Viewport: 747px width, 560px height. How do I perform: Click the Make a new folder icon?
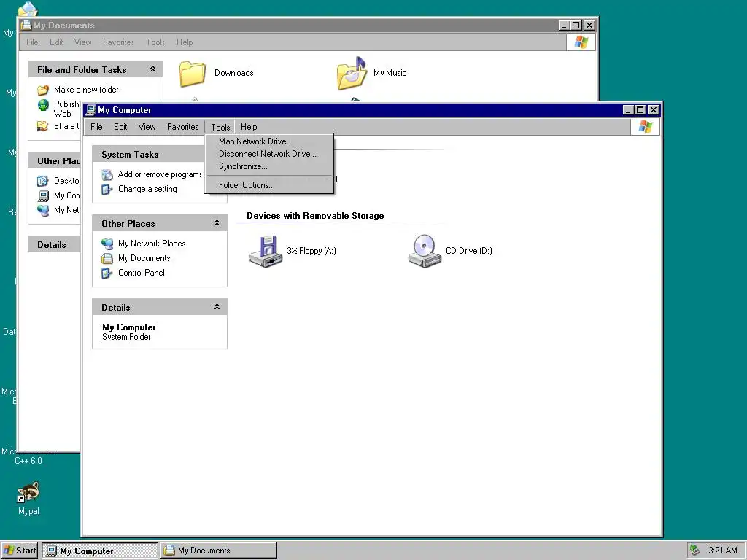(43, 90)
